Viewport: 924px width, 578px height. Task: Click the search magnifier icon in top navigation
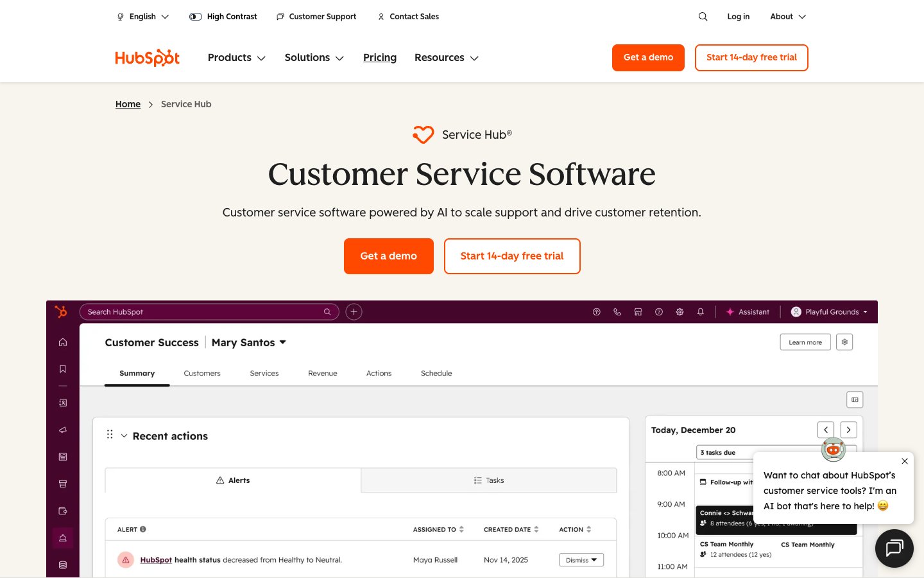(703, 17)
